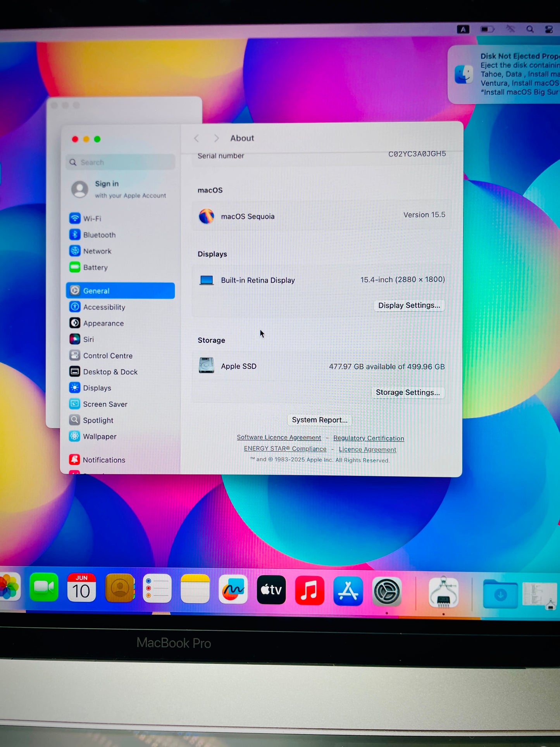Open Apple TV from the Dock

[x=271, y=590]
